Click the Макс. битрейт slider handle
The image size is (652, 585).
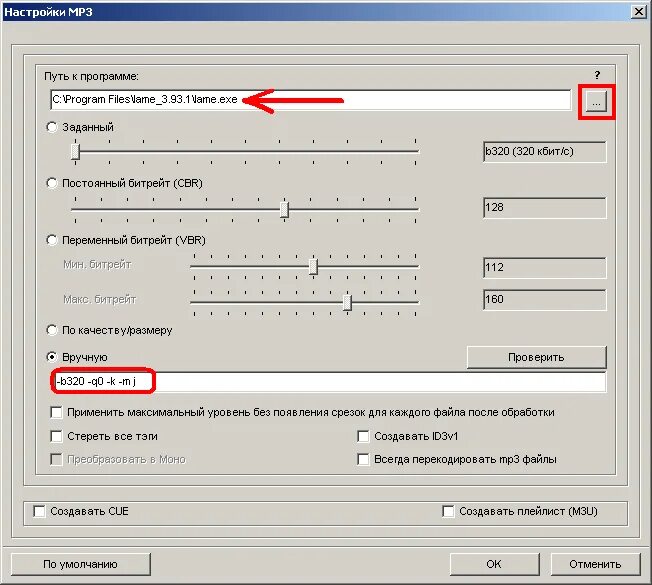click(x=348, y=303)
